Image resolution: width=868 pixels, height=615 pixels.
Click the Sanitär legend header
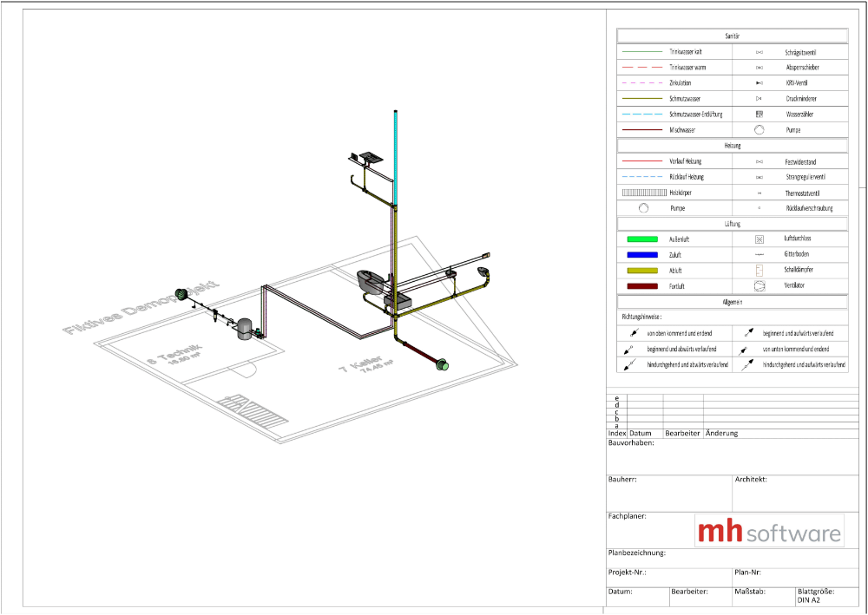(x=732, y=36)
